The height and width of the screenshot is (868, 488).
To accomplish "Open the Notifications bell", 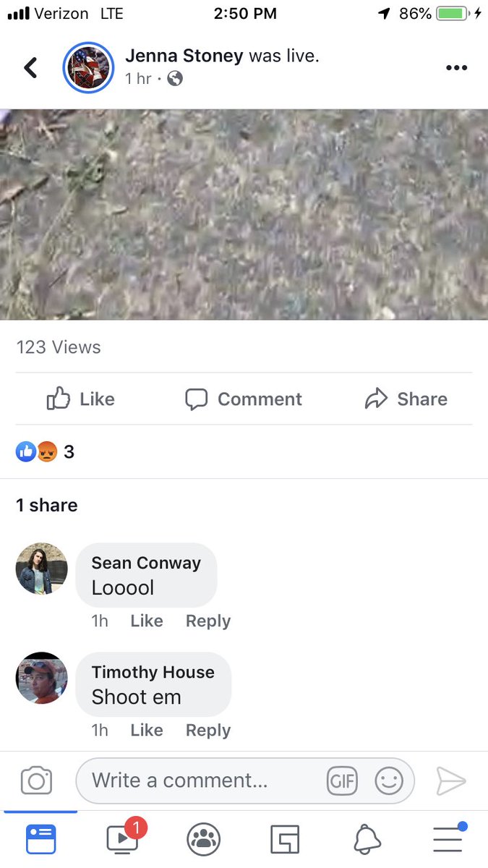I will [367, 839].
